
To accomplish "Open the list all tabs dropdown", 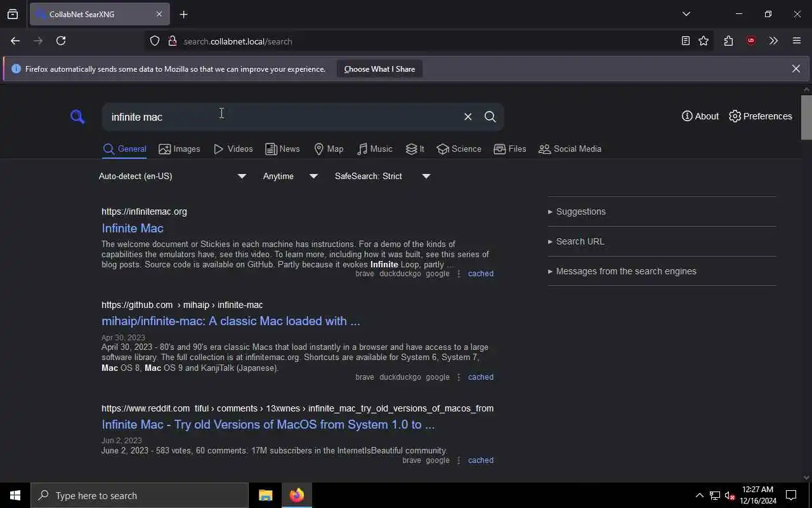I will (686, 14).
